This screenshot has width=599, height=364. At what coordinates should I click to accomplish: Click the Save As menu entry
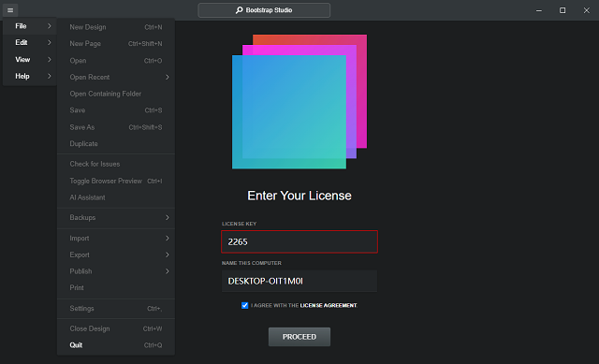click(x=116, y=127)
